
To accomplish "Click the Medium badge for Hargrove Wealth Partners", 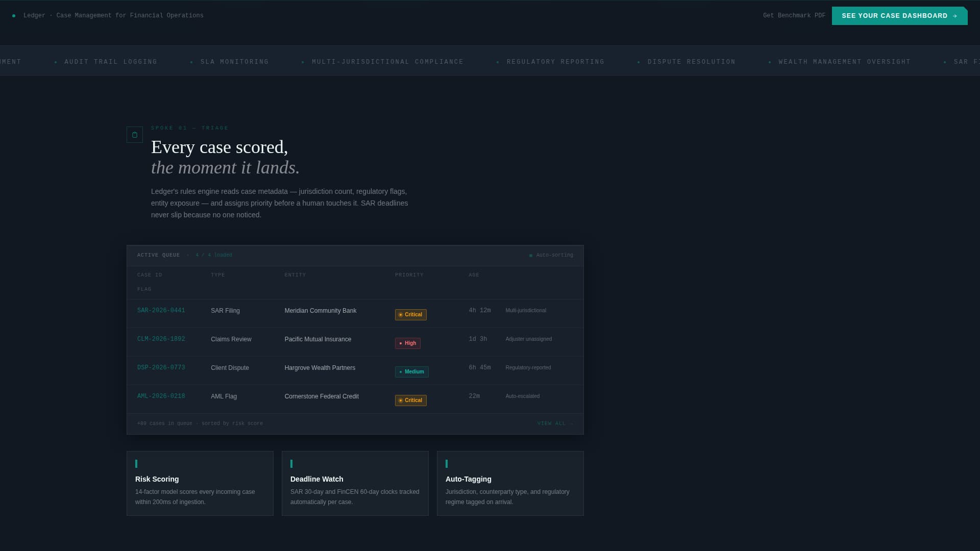I will coord(412,372).
